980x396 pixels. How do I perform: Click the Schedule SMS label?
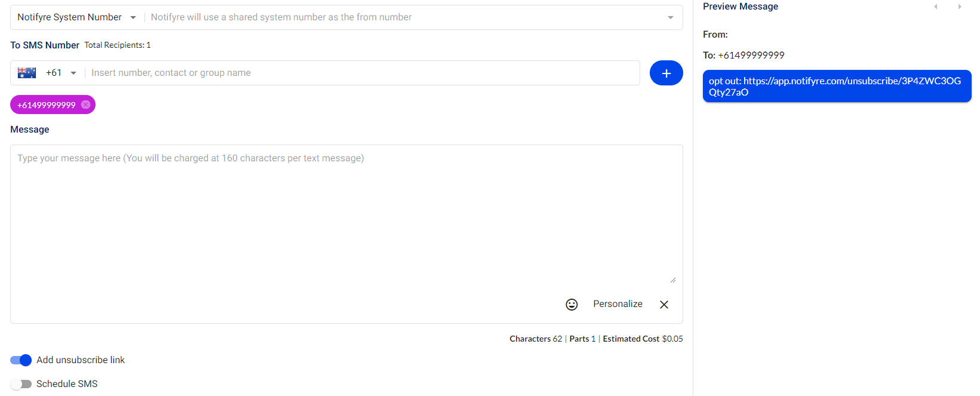67,384
